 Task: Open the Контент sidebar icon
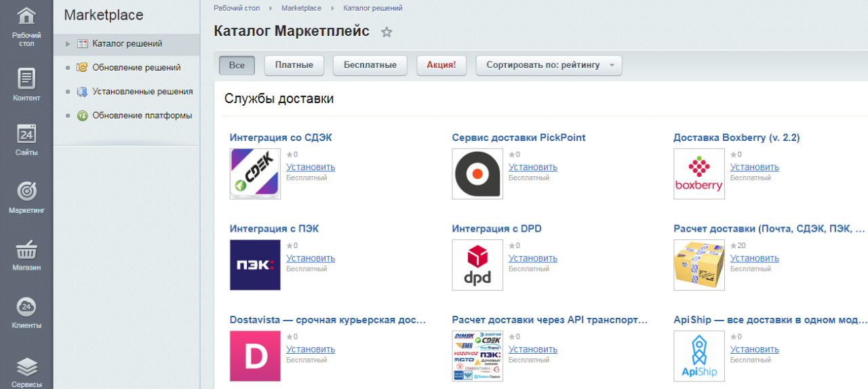26,84
